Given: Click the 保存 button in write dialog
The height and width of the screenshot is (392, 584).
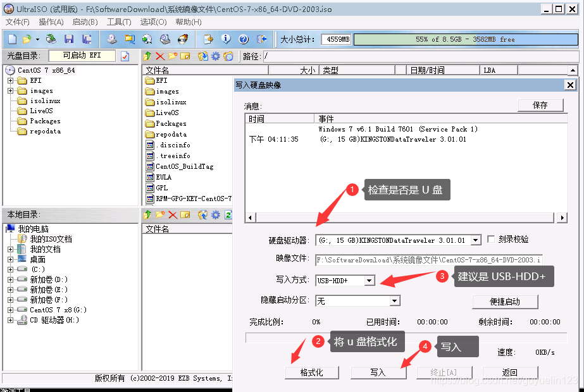Looking at the screenshot, I should point(540,105).
